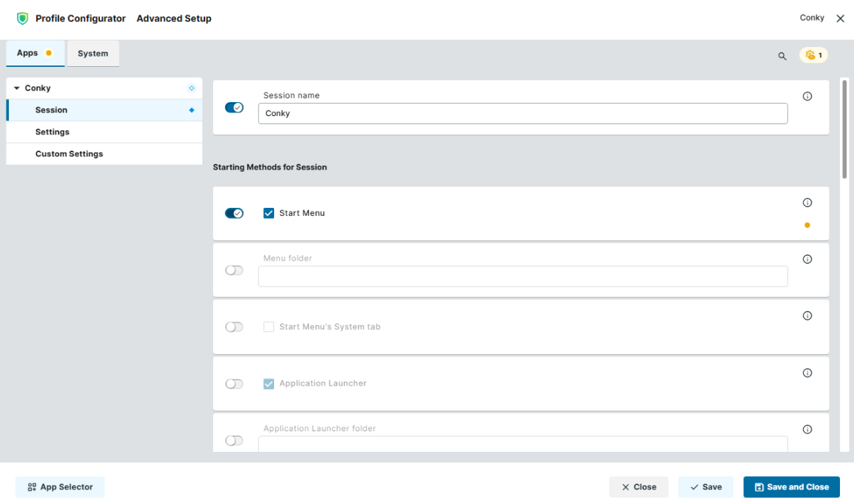This screenshot has height=504, width=854.
Task: Click the Application Launcher folder field
Action: [x=523, y=444]
